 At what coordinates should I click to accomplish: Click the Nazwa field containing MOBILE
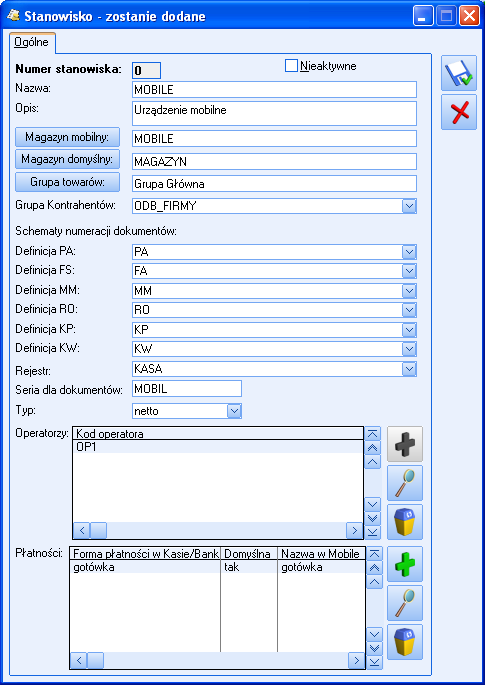tap(274, 90)
